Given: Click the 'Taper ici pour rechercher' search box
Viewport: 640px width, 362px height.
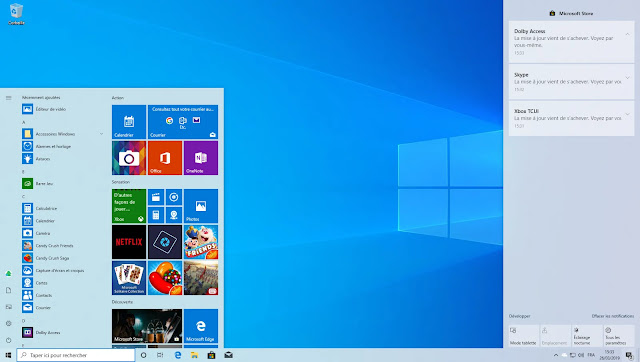Looking at the screenshot, I should [x=76, y=355].
